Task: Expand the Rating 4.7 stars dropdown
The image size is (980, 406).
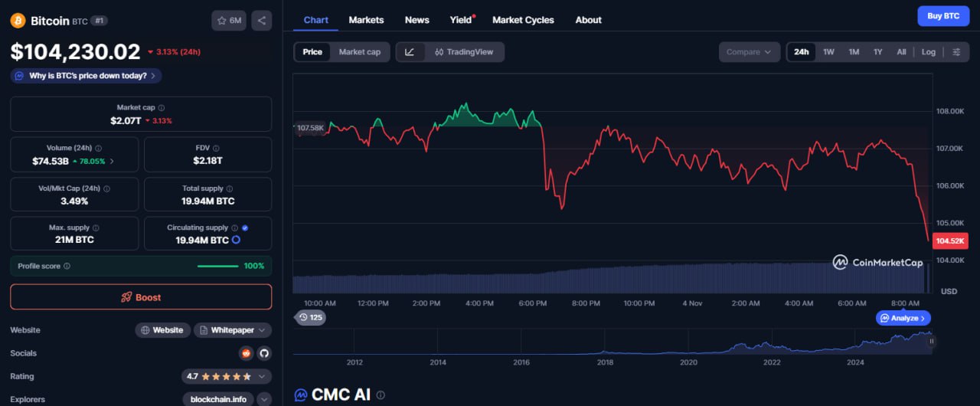Action: (227, 376)
